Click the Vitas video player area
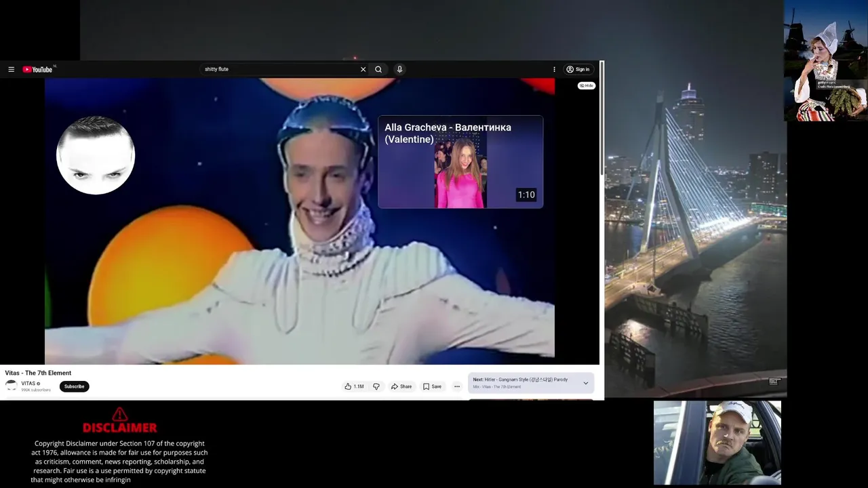 300,221
